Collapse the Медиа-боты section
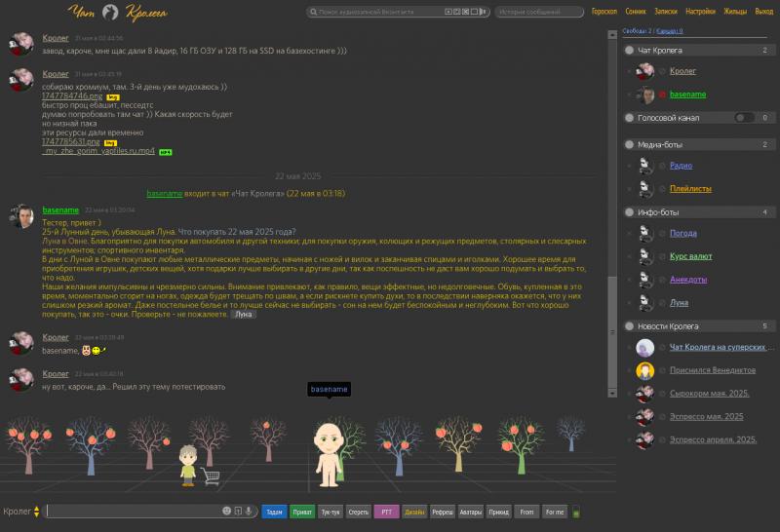The width and height of the screenshot is (780, 532). [630, 144]
